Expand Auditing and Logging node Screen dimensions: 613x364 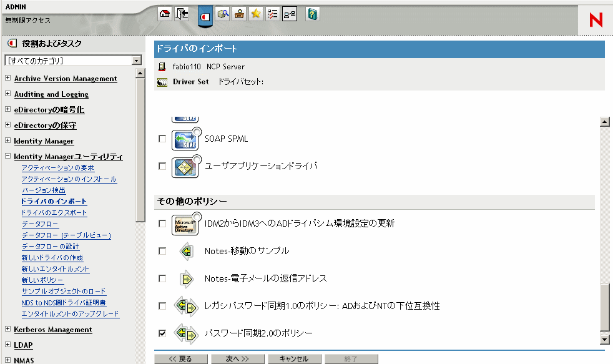(8, 94)
